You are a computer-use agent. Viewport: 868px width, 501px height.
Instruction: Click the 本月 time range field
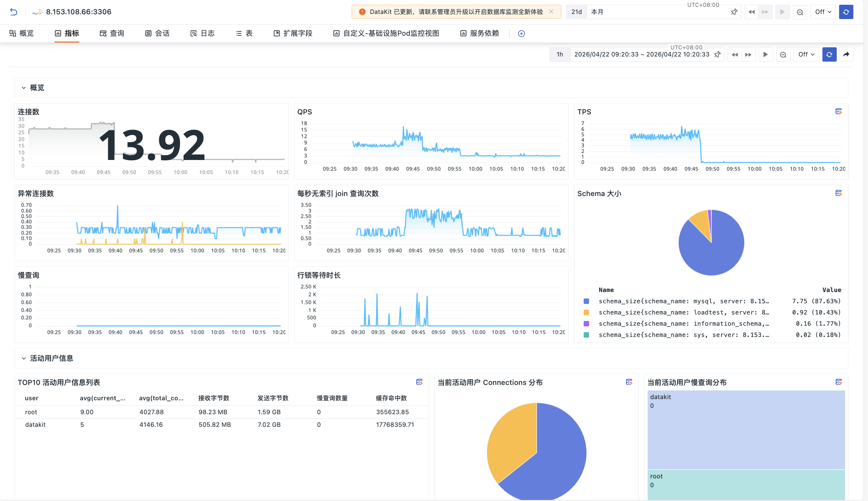pyautogui.click(x=656, y=12)
